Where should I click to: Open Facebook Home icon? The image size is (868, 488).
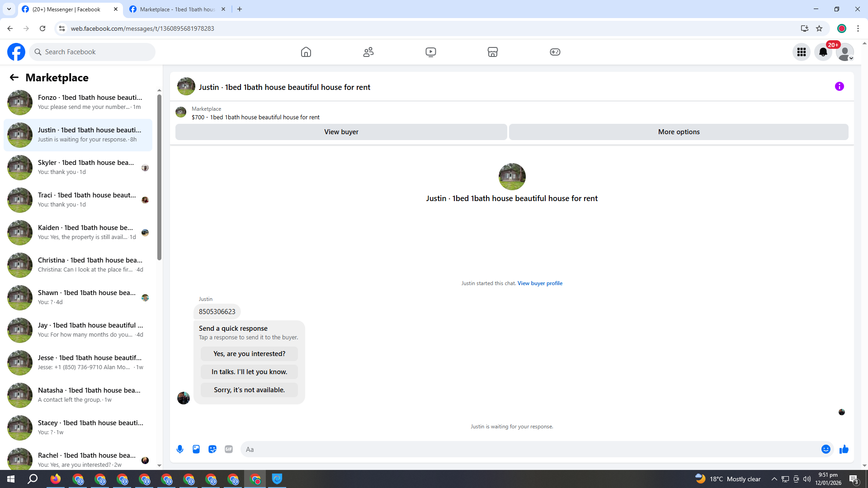click(306, 52)
